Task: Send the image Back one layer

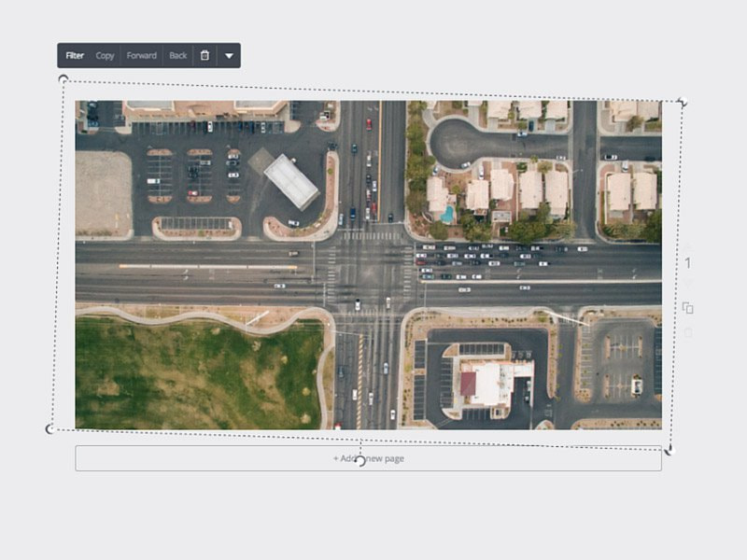Action: pyautogui.click(x=178, y=55)
